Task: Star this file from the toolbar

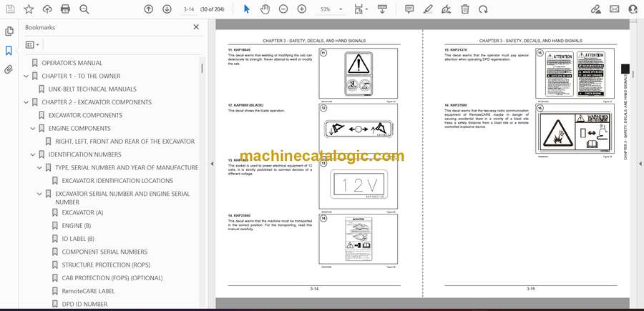Action: [29, 9]
